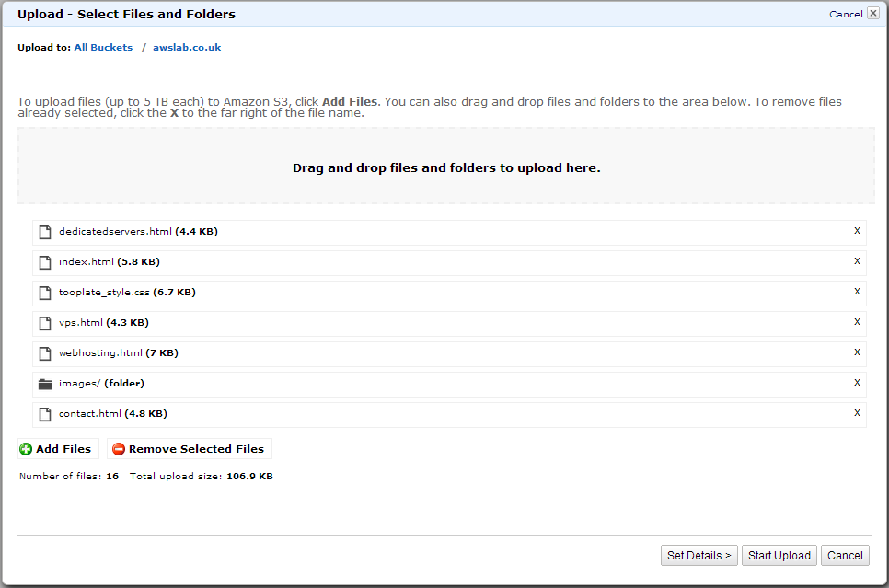Remove index.html using its X icon
This screenshot has width=889, height=588.
(857, 261)
